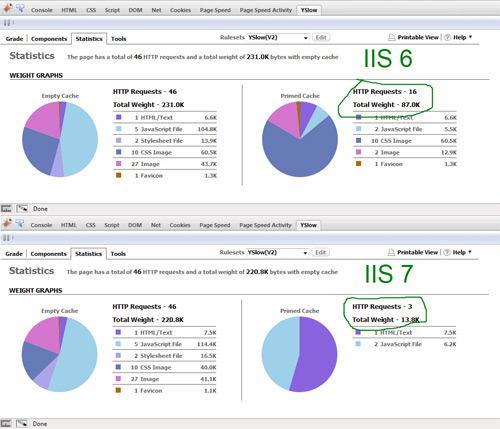This screenshot has height=429, width=500.
Task: Click the first status bar icon at bottom of screen
Action: point(6,424)
